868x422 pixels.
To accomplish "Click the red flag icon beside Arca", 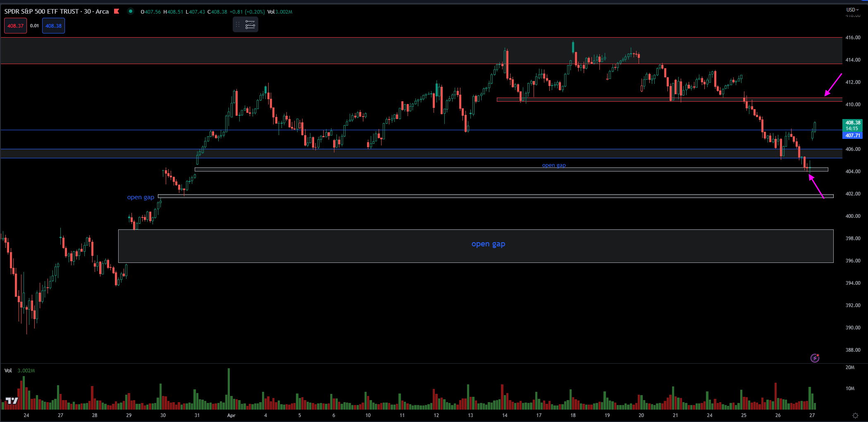I will pyautogui.click(x=117, y=12).
